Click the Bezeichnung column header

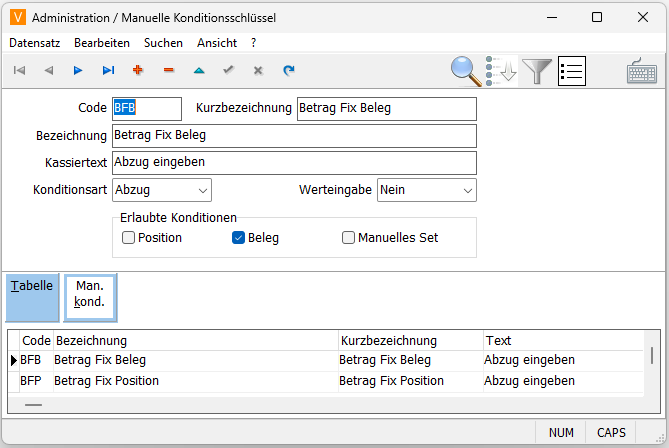click(x=195, y=340)
